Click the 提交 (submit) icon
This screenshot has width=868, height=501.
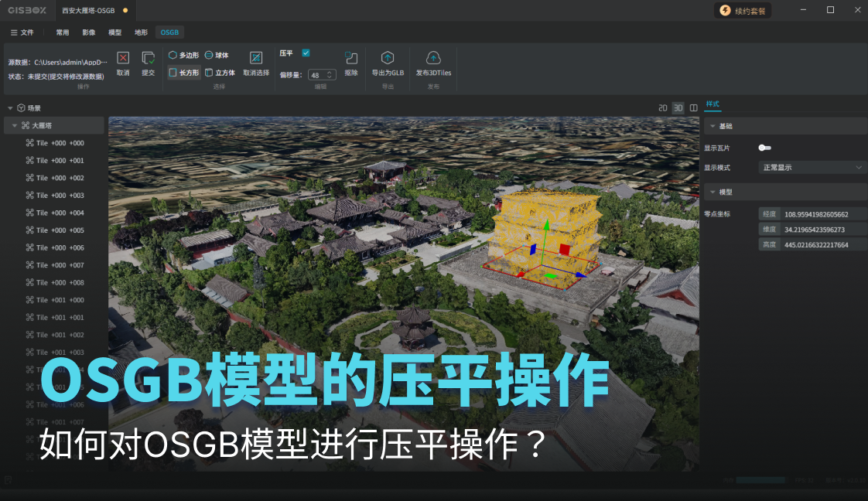click(x=148, y=58)
